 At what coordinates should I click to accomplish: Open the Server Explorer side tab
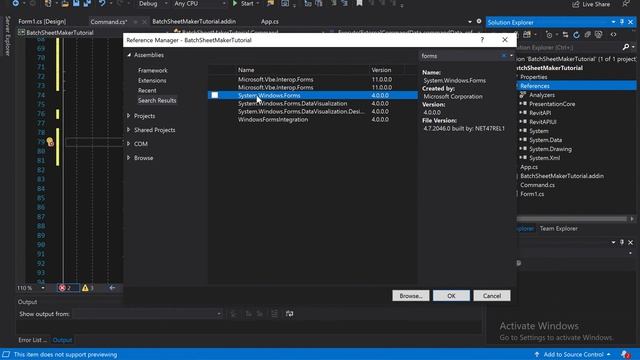[7, 36]
